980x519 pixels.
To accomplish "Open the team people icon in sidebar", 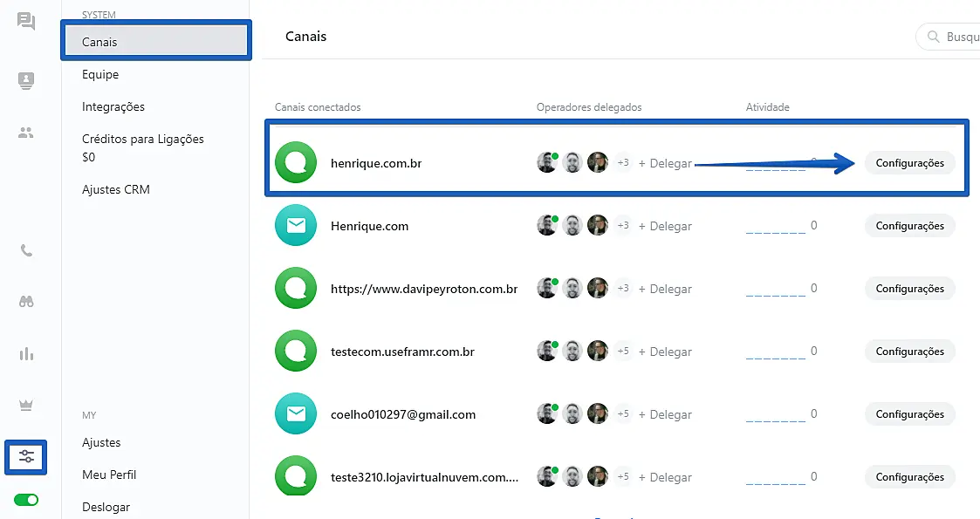I will (26, 133).
